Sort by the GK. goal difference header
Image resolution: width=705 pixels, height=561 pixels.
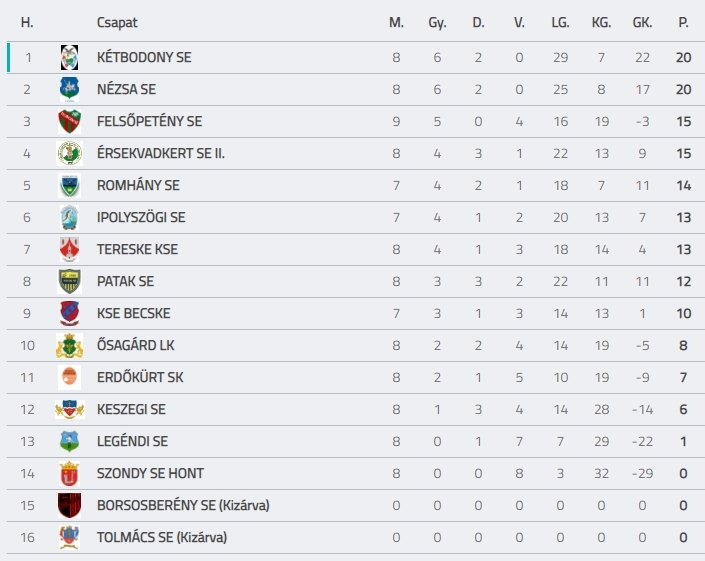coord(643,22)
